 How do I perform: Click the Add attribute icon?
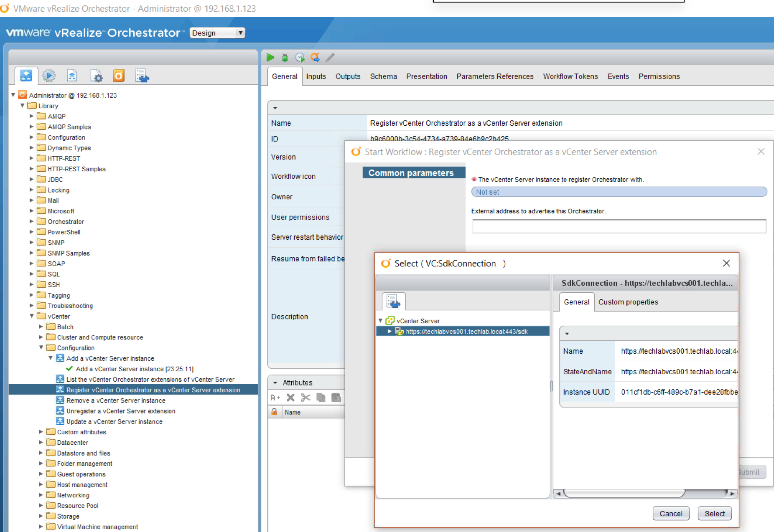pyautogui.click(x=275, y=398)
